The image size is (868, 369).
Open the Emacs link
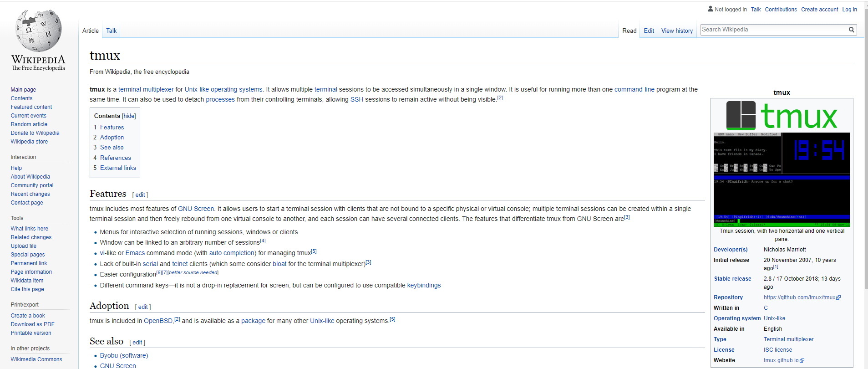pos(135,253)
